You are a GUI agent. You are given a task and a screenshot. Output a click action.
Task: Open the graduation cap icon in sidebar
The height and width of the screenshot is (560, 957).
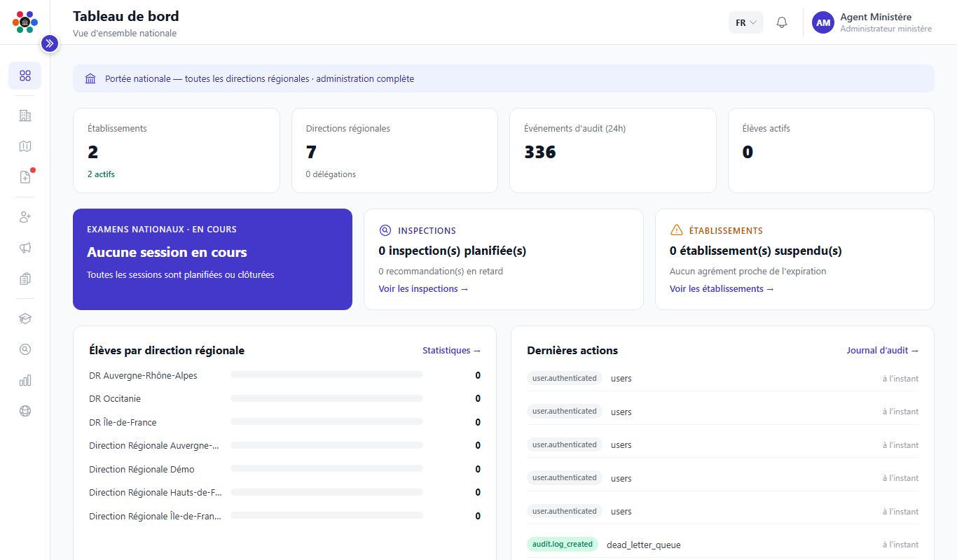coord(25,319)
